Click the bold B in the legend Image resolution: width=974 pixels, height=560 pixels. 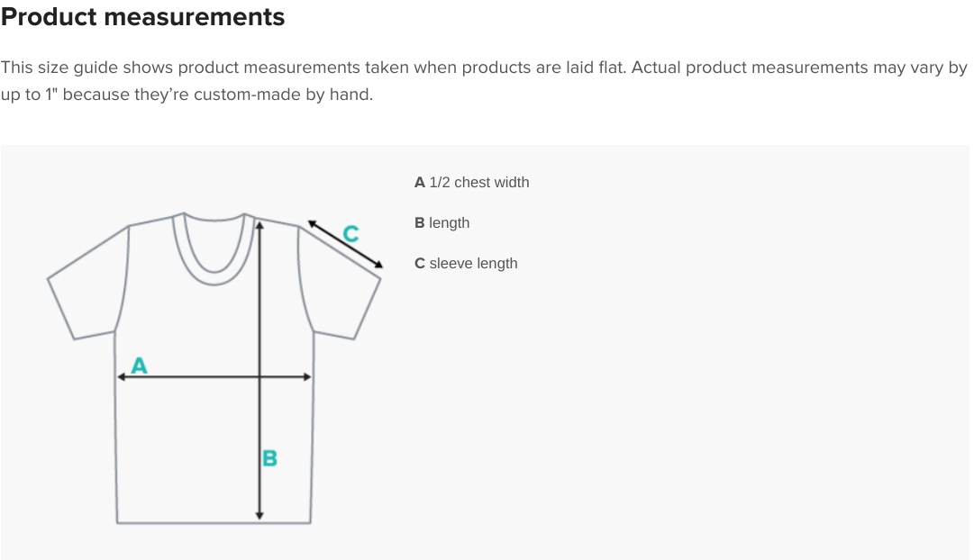point(419,223)
